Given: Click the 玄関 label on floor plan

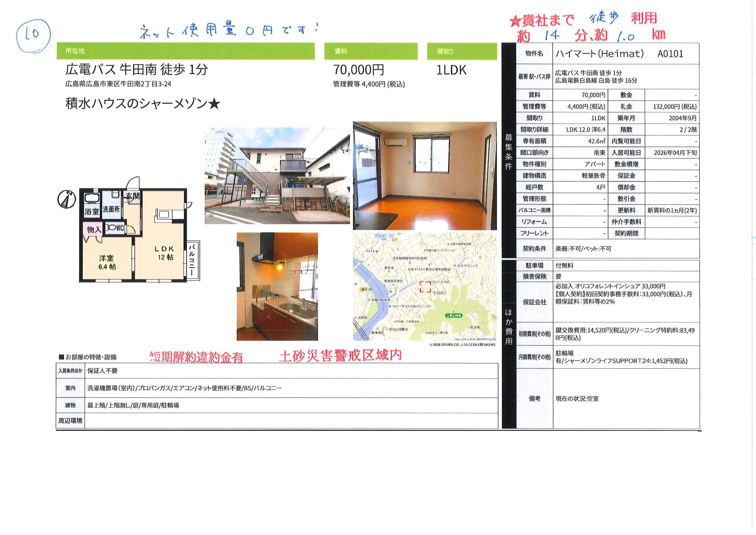Looking at the screenshot, I should click(x=132, y=196).
